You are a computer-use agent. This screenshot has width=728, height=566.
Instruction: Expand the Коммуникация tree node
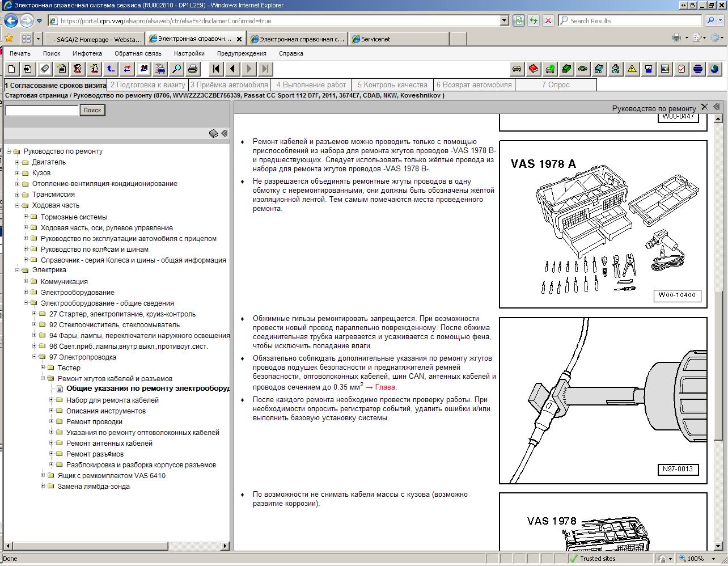click(x=26, y=281)
